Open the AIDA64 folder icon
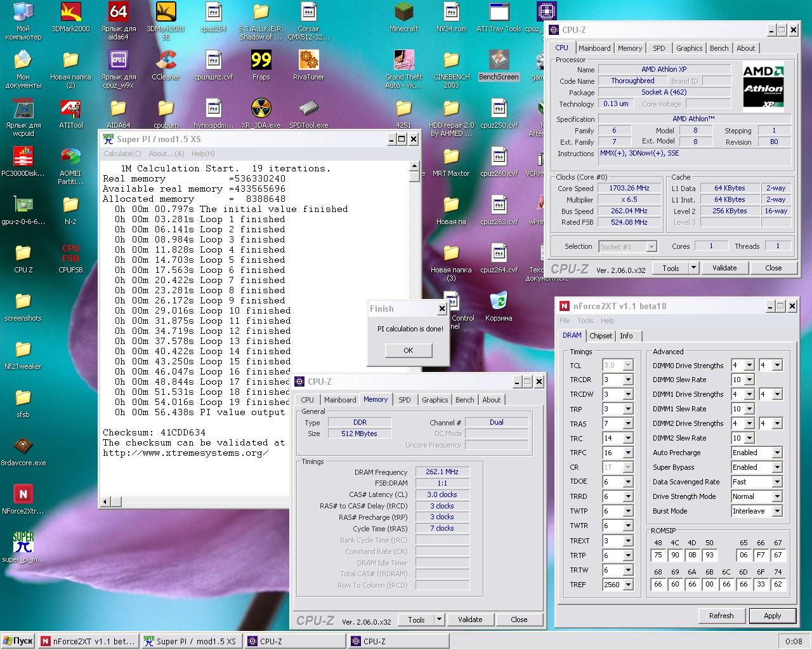812x650 pixels. tap(118, 114)
